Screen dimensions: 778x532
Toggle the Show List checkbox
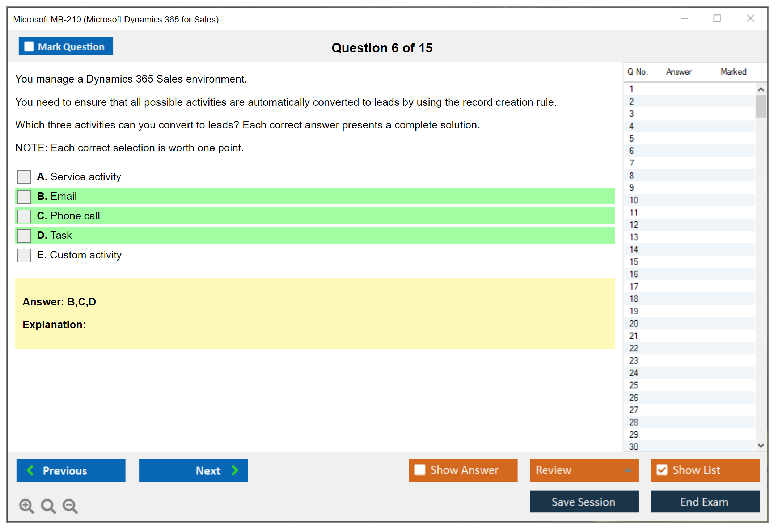pyautogui.click(x=662, y=470)
